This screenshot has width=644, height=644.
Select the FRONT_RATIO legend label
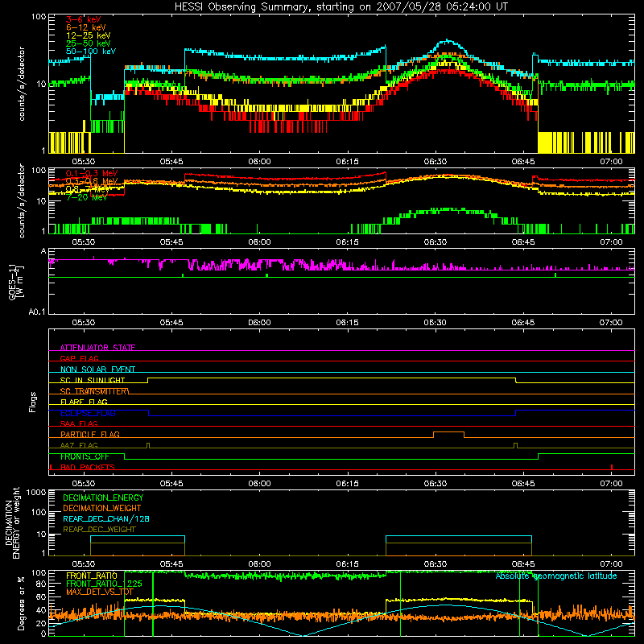92,576
